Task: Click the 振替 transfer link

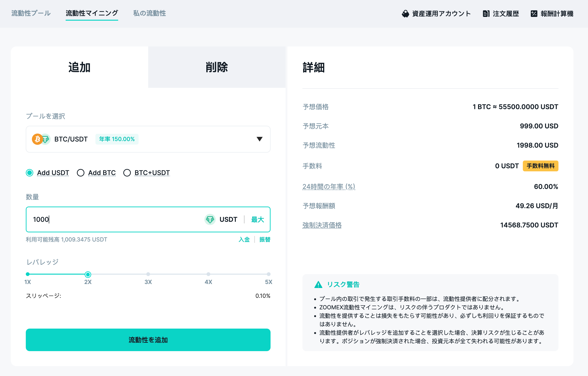Action: coord(265,239)
